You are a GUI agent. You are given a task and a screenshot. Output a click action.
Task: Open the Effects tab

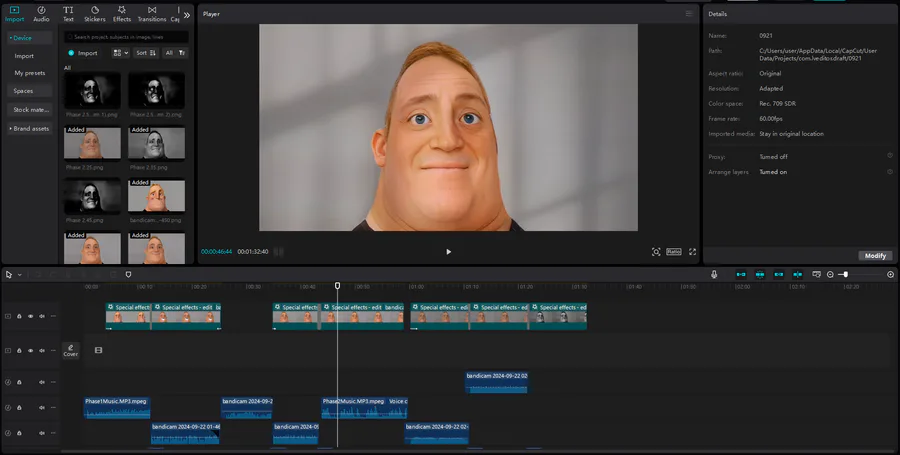pos(122,14)
